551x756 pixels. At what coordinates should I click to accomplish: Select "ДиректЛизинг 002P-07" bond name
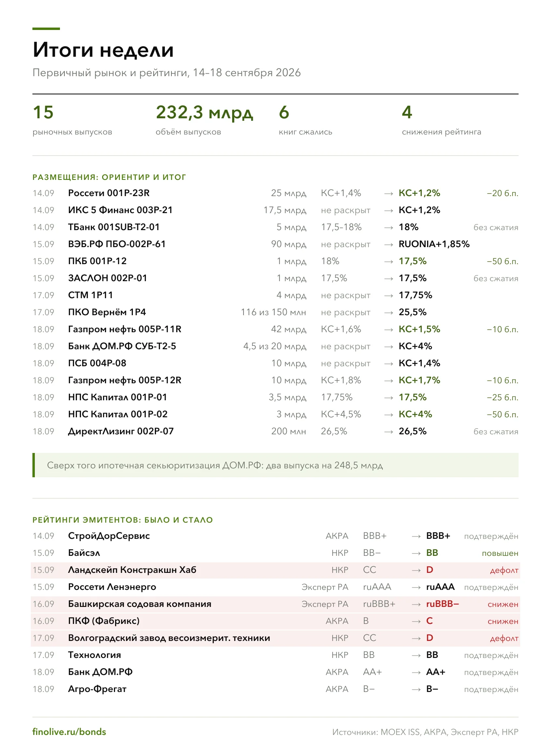121,431
